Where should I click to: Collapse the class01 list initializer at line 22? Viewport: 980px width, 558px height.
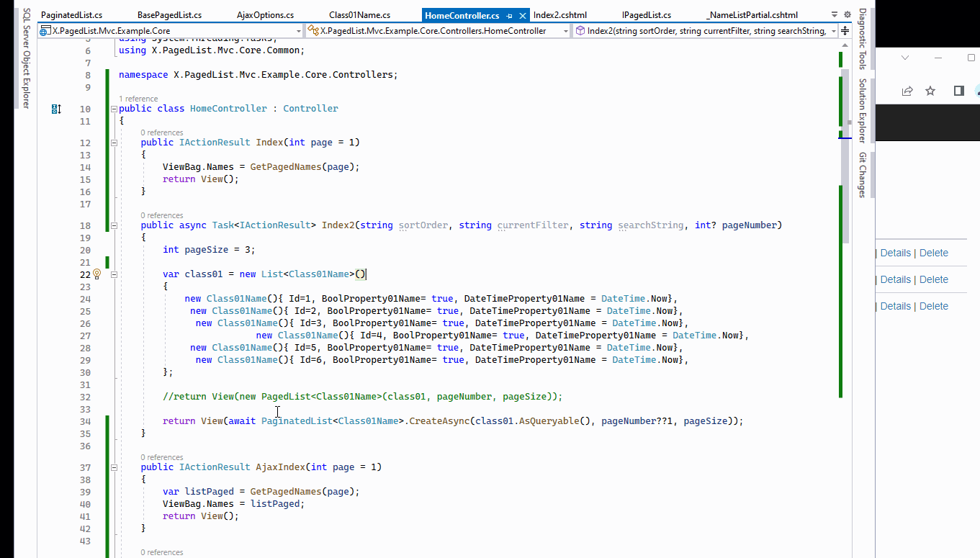click(x=114, y=274)
